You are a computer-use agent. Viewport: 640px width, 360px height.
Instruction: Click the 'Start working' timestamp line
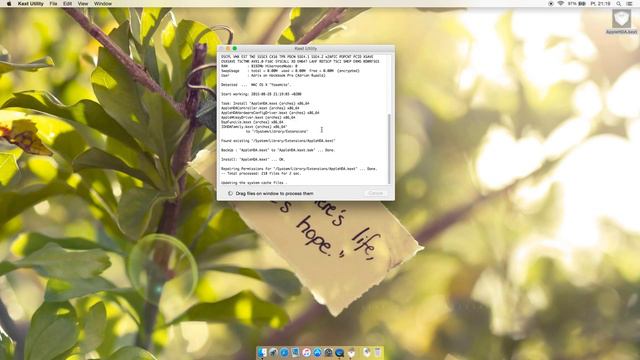pos(261,94)
